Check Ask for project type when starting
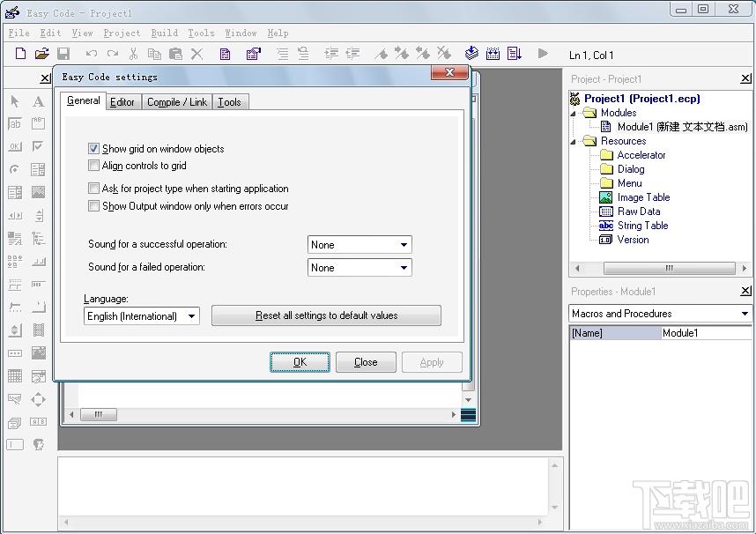Image resolution: width=756 pixels, height=534 pixels. point(93,188)
